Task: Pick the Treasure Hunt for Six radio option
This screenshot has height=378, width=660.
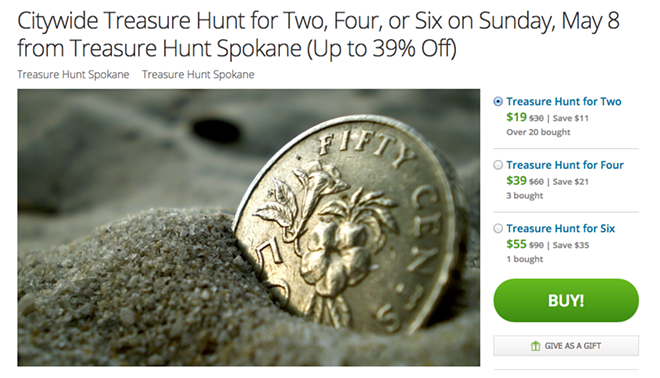Action: (498, 229)
